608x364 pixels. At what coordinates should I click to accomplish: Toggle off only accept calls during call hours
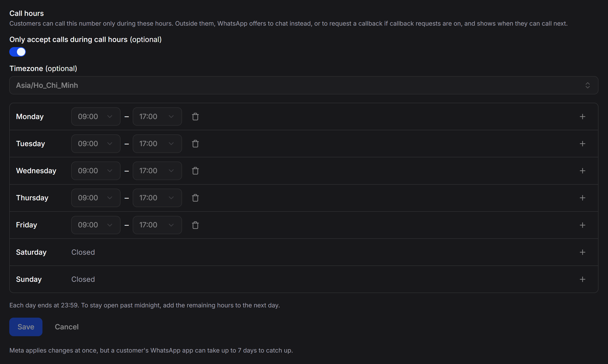[x=18, y=52]
